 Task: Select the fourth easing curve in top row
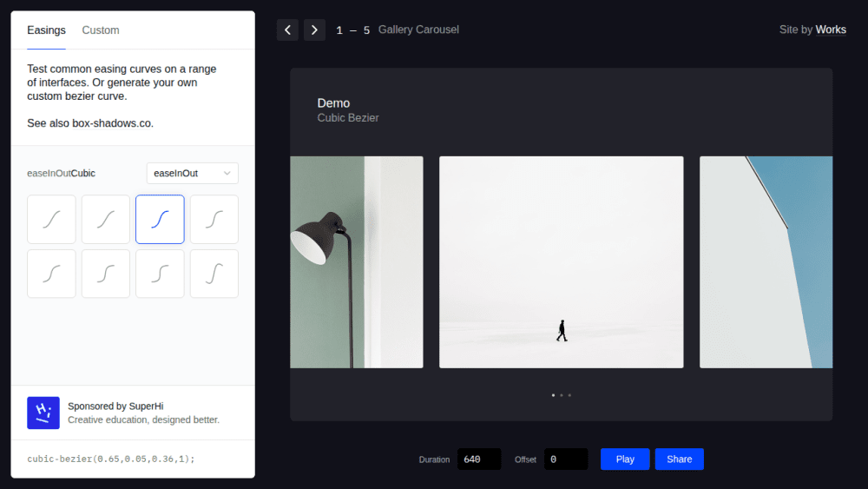(214, 219)
